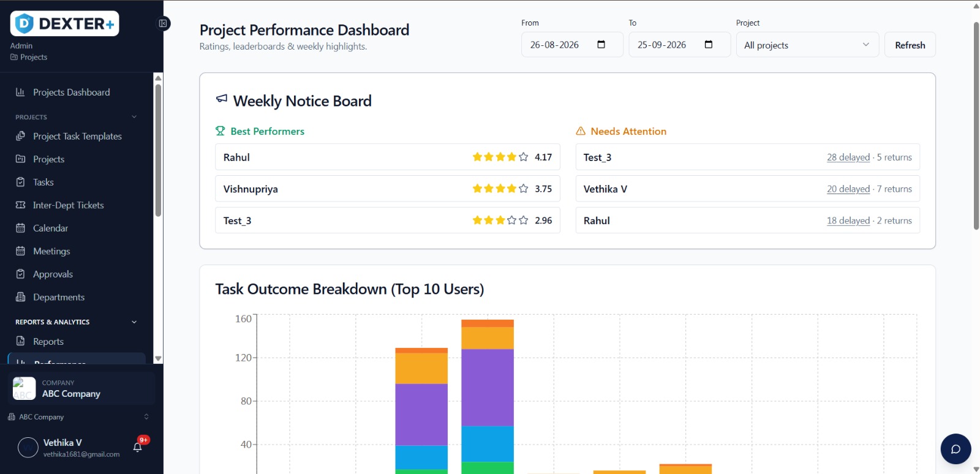This screenshot has width=980, height=474.
Task: Click the Calendar sidebar icon
Action: (x=20, y=228)
